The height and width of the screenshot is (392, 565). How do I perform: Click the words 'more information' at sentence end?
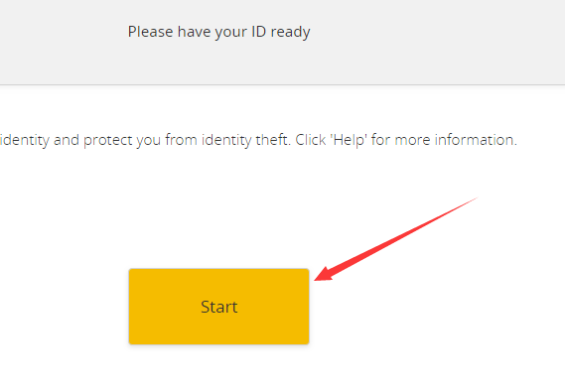pos(456,140)
